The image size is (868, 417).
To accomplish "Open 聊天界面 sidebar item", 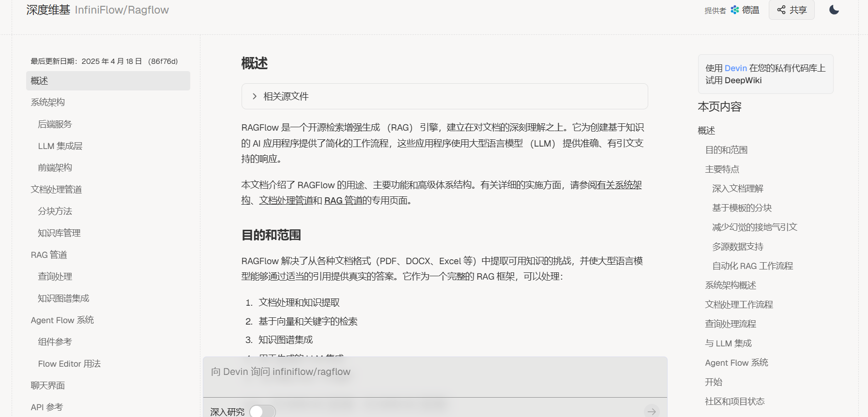I will point(48,385).
